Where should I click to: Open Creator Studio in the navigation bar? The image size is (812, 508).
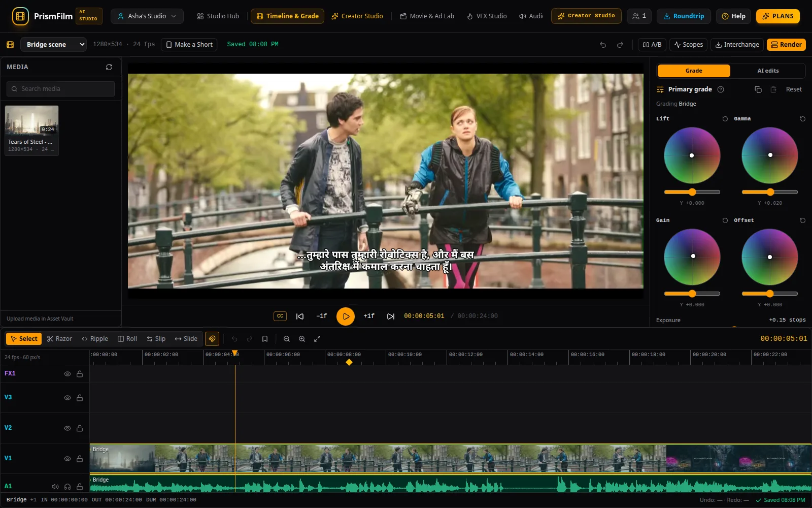click(357, 16)
